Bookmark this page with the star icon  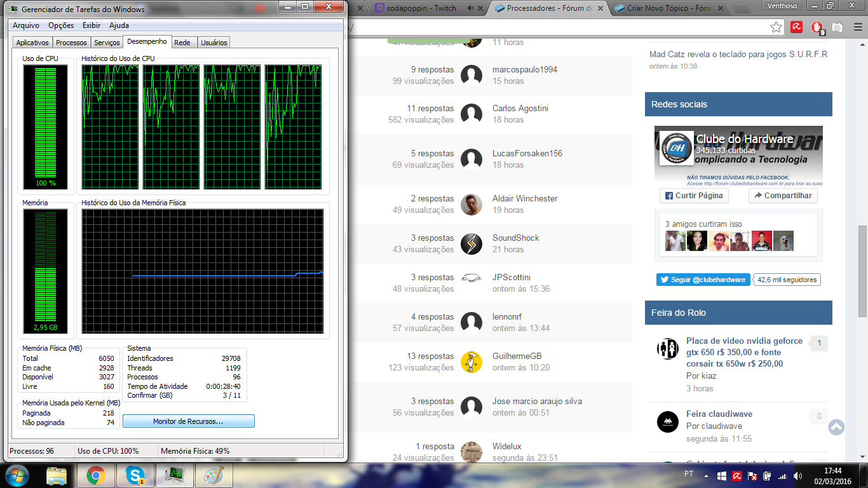776,27
